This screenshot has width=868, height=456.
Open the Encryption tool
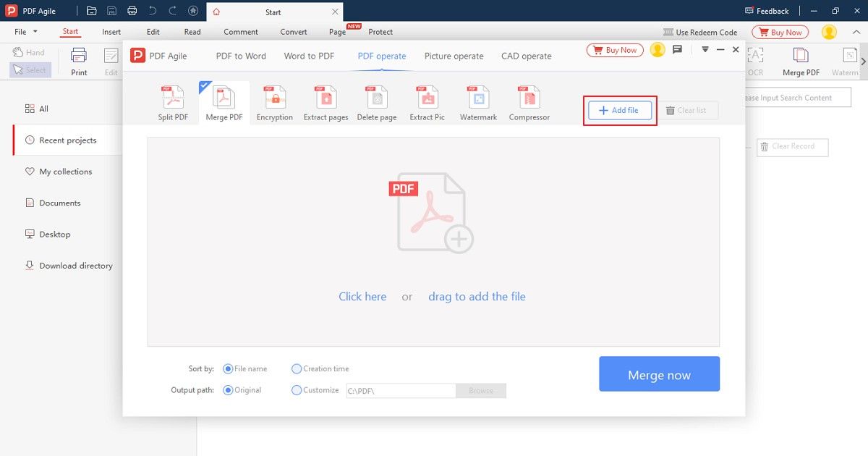click(275, 103)
